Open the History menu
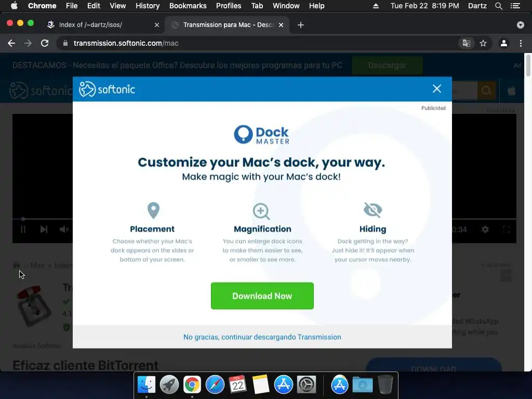Screen dimensions: 532x399 click(x=148, y=6)
